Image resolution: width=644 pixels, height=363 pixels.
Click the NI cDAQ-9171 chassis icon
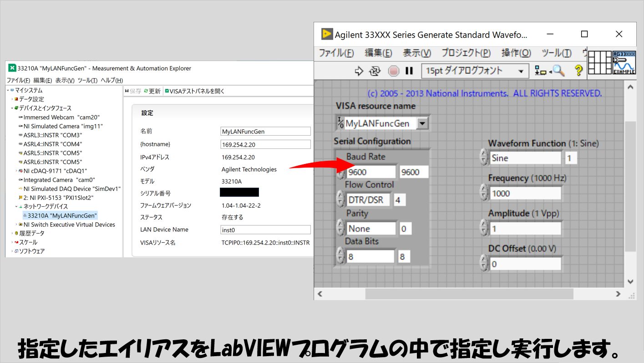coord(20,171)
